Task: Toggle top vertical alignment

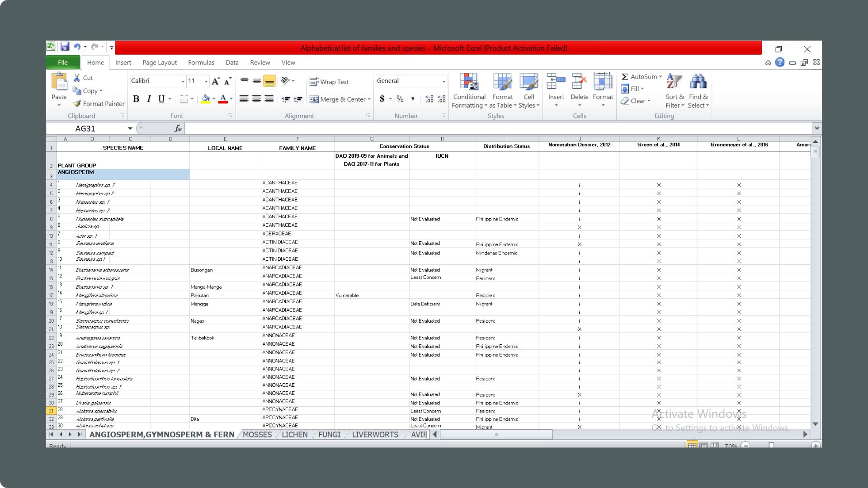Action: click(x=244, y=81)
